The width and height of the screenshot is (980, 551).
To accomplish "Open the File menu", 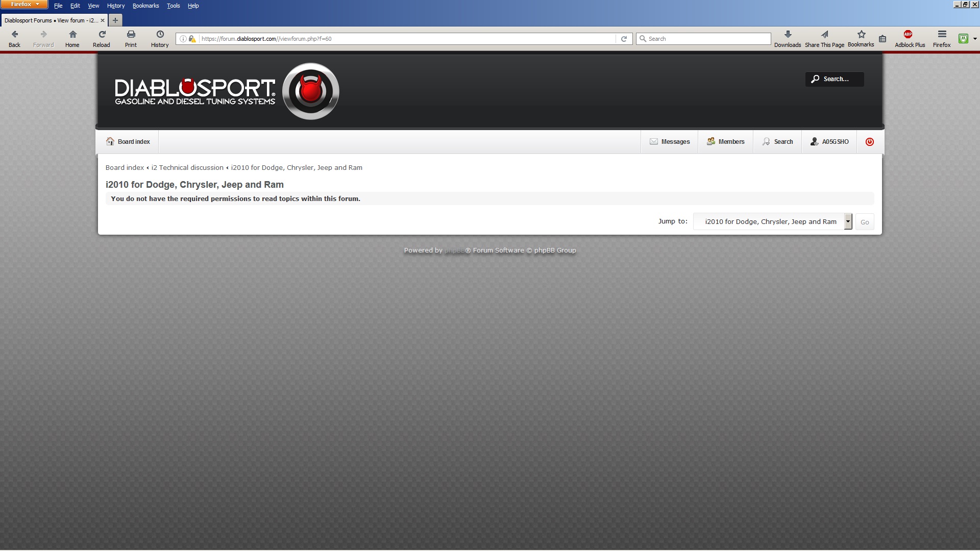I will (x=58, y=6).
